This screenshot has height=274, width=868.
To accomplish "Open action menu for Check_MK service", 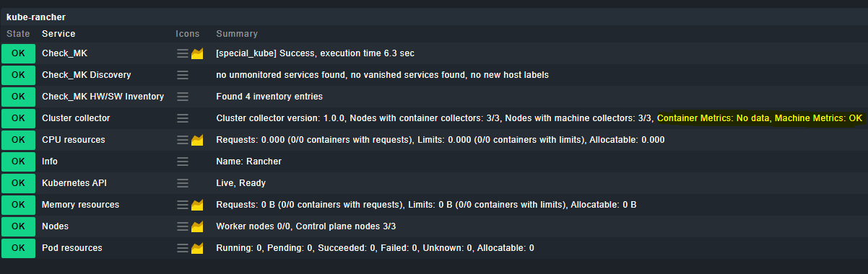I will tap(183, 53).
